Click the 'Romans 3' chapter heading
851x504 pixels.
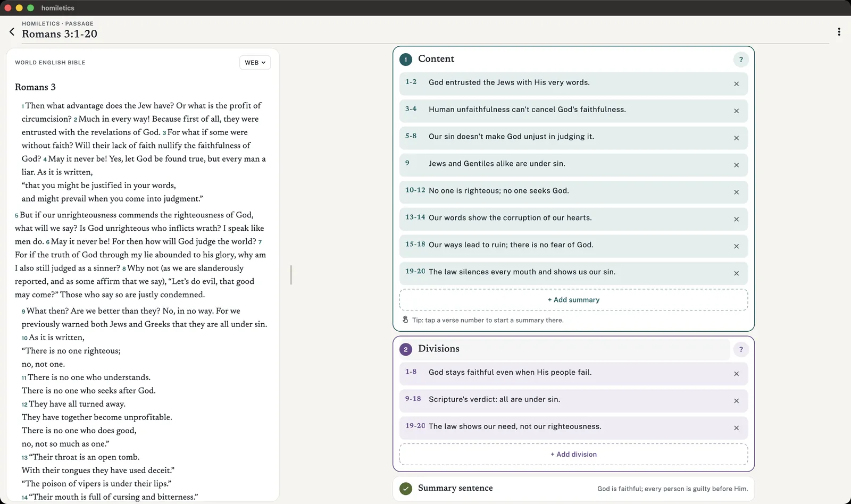pyautogui.click(x=35, y=87)
